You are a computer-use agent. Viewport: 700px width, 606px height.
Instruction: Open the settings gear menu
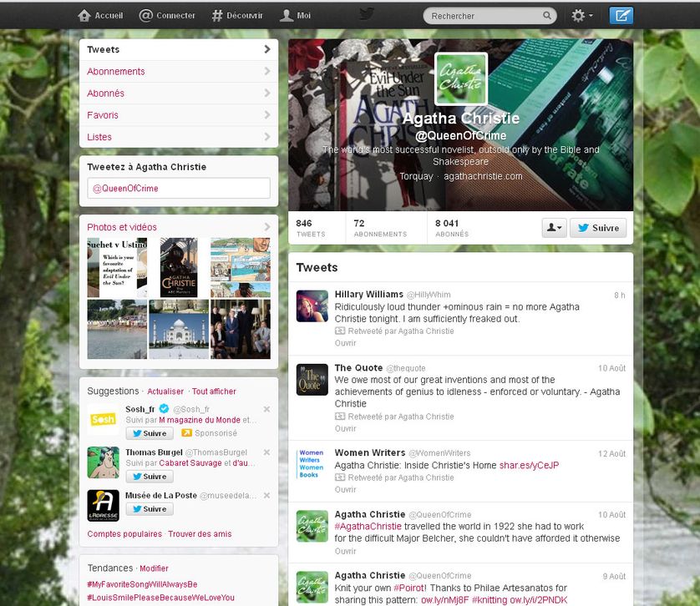coord(582,16)
